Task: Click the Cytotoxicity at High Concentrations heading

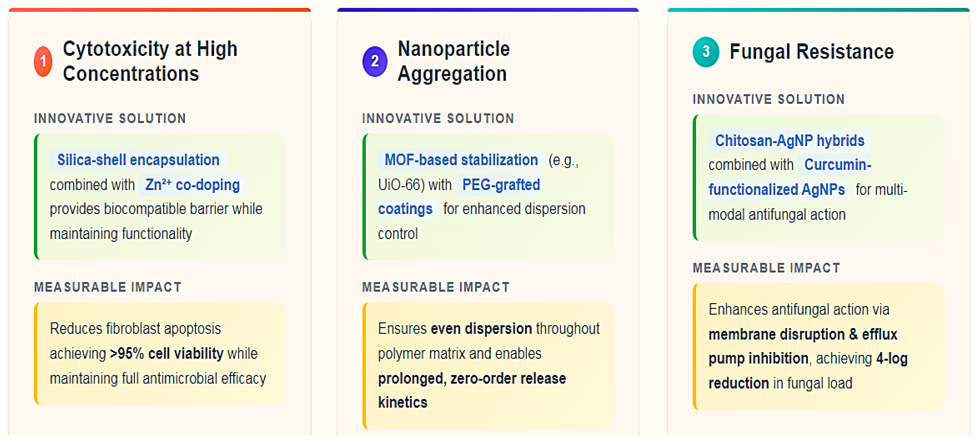Action: tap(150, 61)
